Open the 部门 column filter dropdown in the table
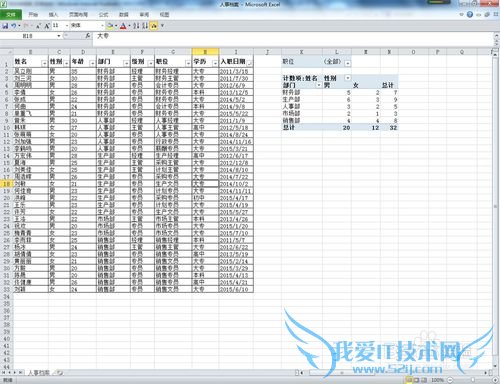 coord(126,63)
